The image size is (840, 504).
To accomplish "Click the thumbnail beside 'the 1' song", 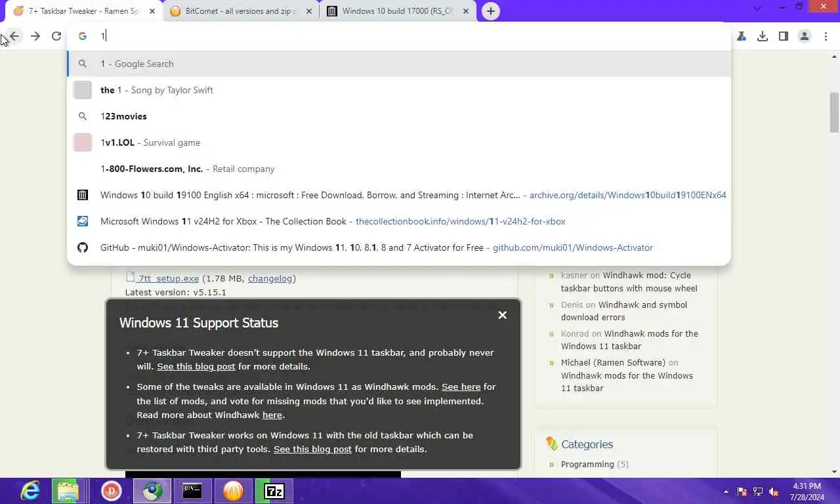I will tap(83, 90).
